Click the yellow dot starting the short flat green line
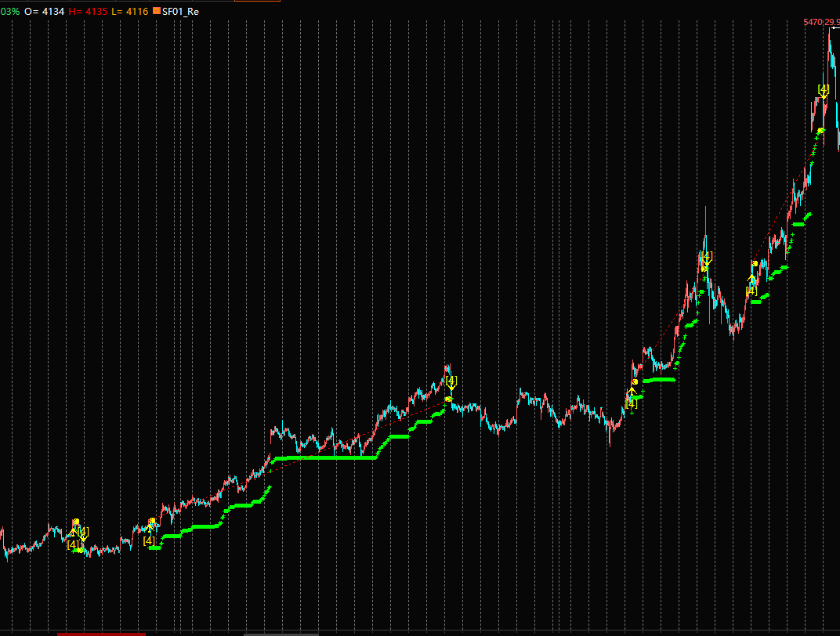The height and width of the screenshot is (636, 840). point(635,381)
